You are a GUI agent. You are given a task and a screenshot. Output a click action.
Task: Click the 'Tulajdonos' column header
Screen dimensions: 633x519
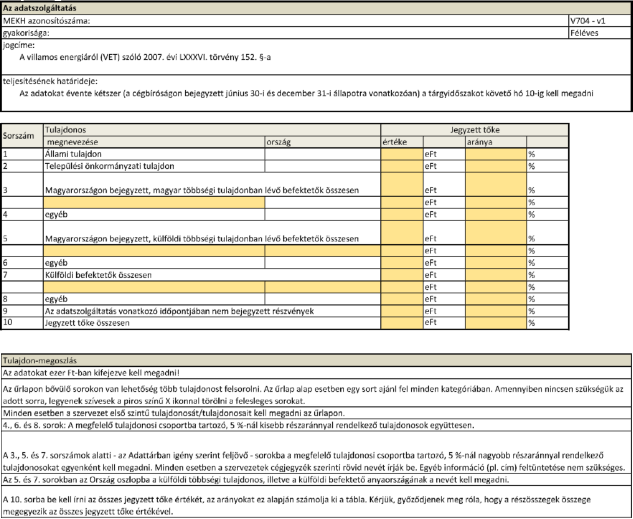point(65,130)
